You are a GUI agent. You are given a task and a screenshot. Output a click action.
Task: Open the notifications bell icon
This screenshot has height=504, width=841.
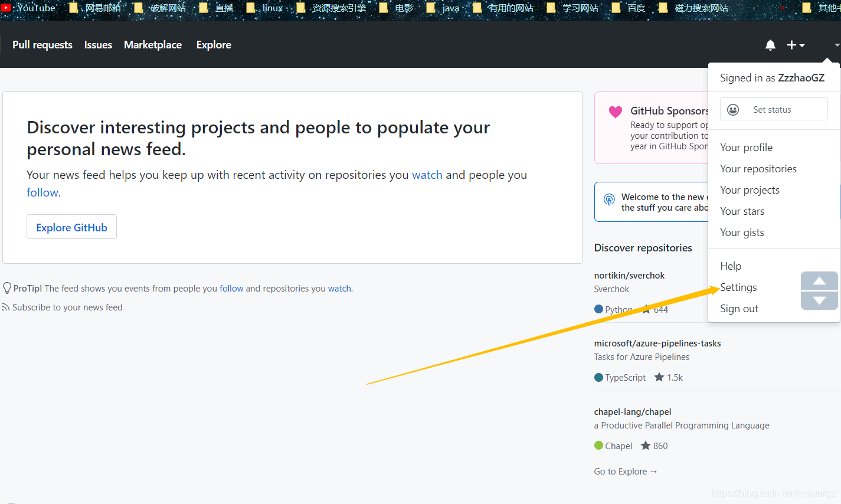[770, 45]
